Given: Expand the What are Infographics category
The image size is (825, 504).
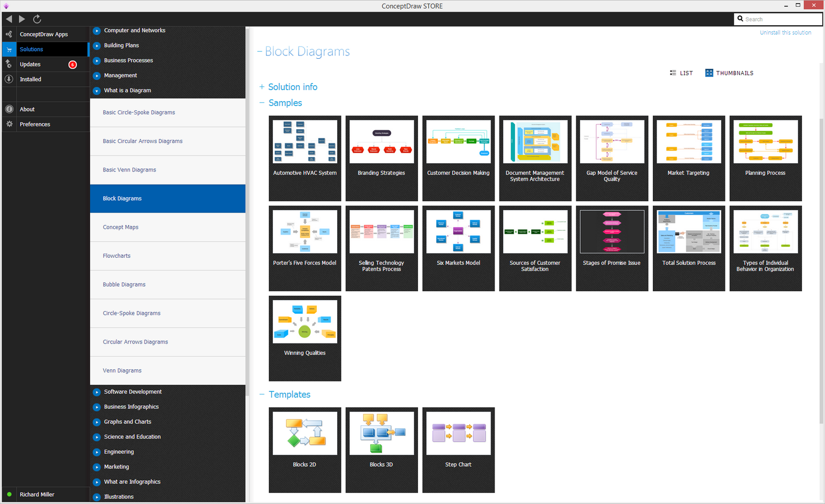Looking at the screenshot, I should click(97, 482).
